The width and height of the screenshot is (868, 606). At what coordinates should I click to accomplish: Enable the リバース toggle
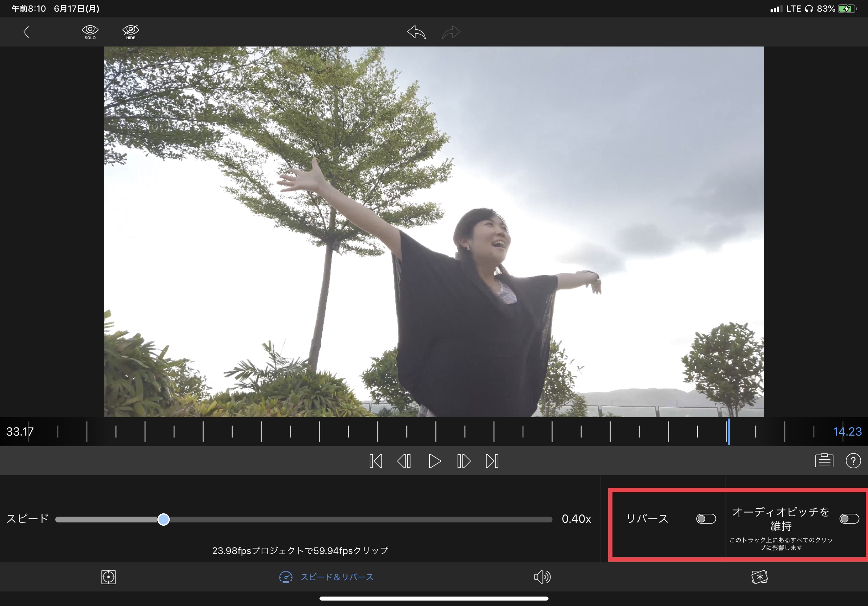click(706, 519)
